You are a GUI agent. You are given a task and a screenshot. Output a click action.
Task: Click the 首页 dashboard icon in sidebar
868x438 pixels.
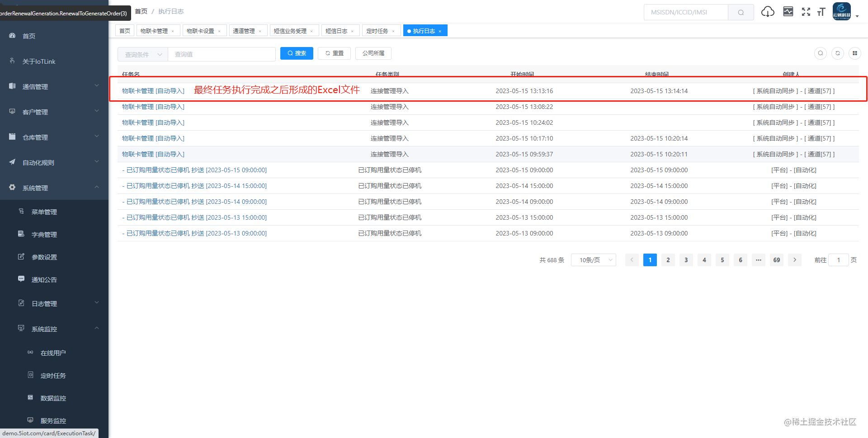pos(12,36)
